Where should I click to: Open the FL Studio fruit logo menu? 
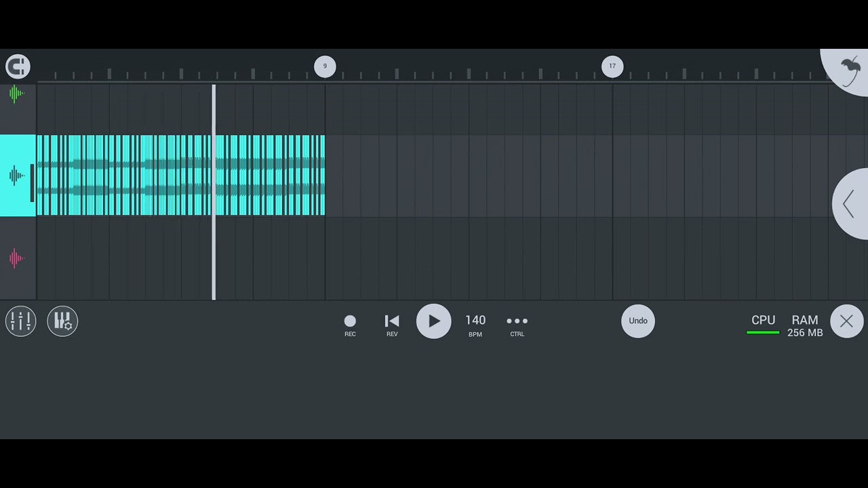pos(848,70)
